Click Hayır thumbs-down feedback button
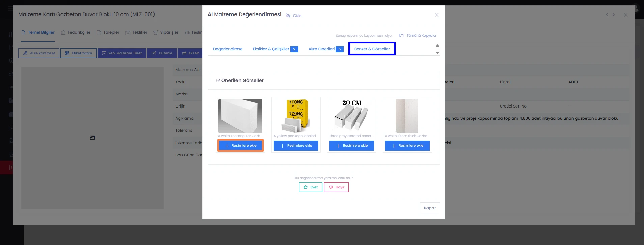Image resolution: width=644 pixels, height=245 pixels. coord(336,187)
